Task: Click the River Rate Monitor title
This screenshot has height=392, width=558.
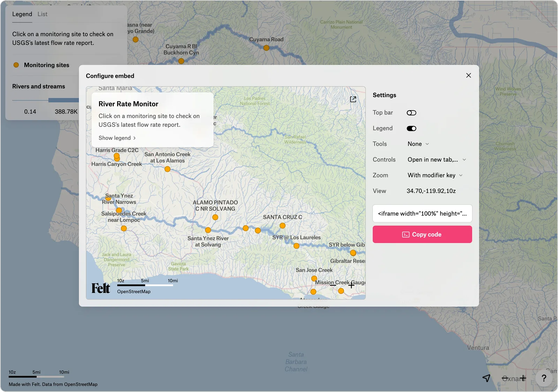Action: click(128, 104)
